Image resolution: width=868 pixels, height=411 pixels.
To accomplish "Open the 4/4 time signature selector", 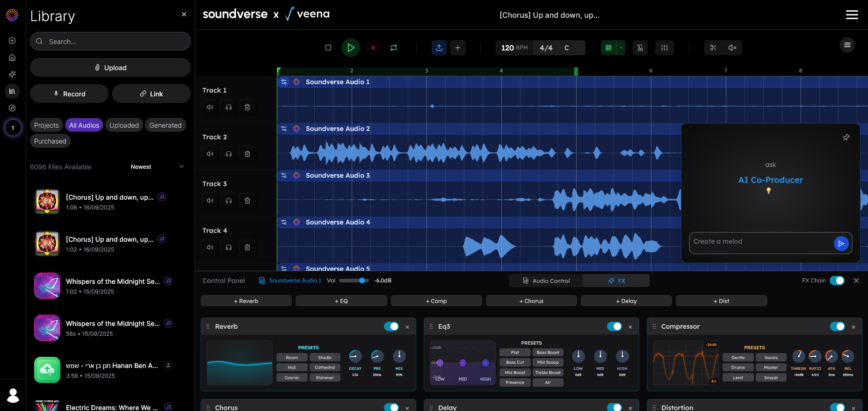I will [546, 48].
